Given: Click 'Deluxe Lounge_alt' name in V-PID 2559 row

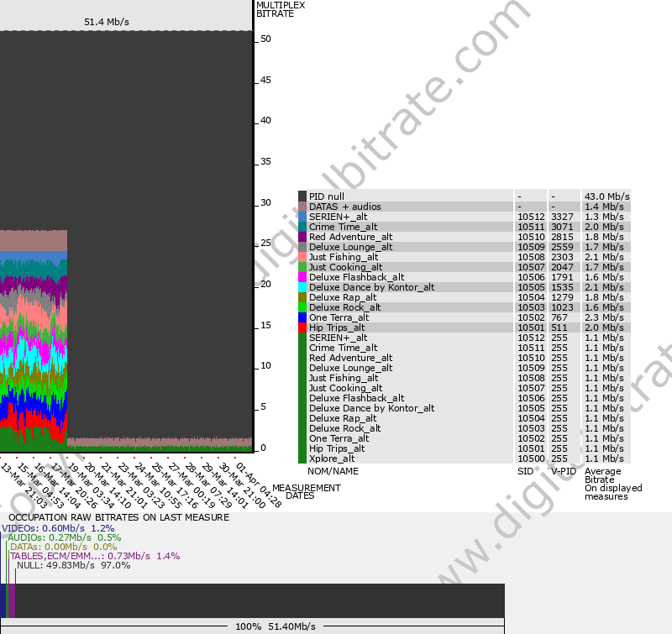Looking at the screenshot, I should (351, 247).
